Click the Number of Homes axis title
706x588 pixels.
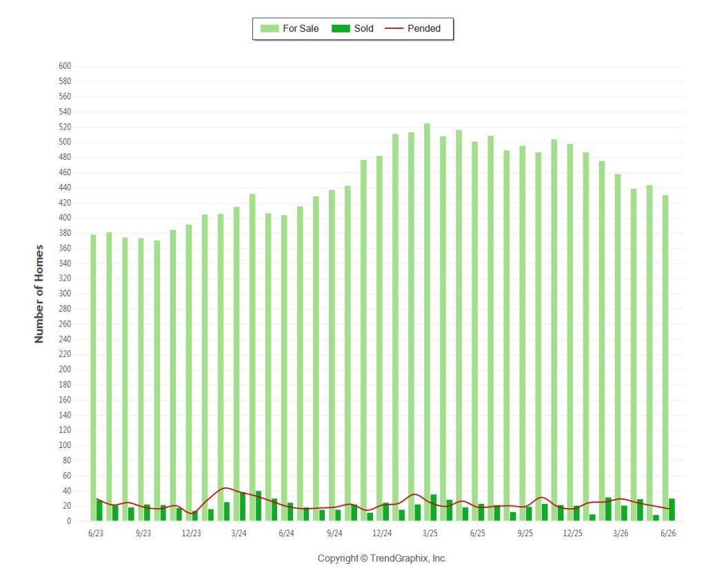coord(39,294)
